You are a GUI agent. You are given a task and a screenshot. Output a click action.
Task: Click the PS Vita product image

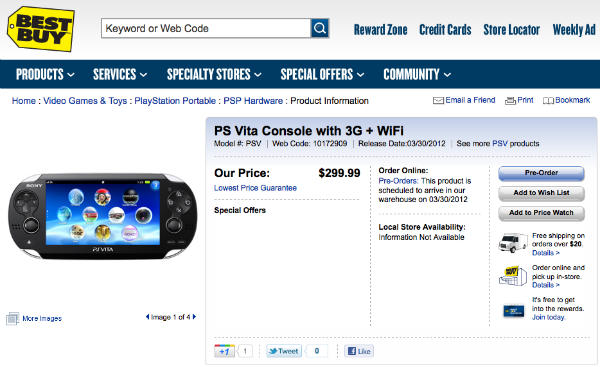pyautogui.click(x=103, y=216)
